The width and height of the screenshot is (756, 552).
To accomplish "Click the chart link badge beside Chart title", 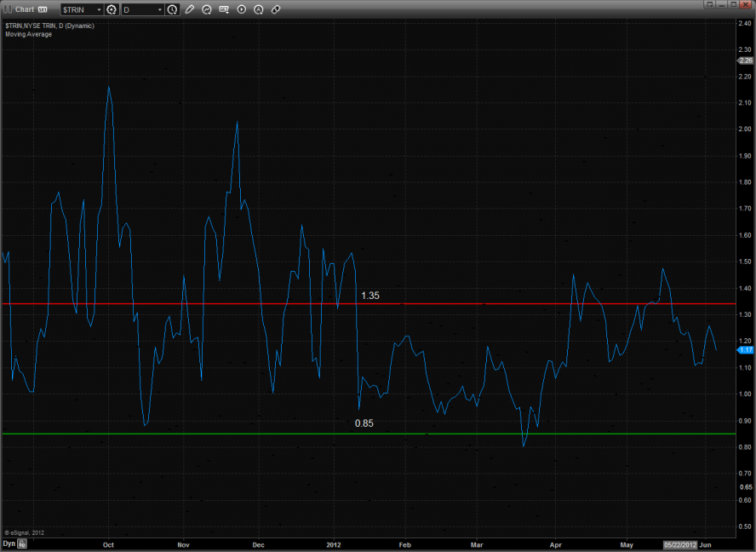I will [x=42, y=9].
